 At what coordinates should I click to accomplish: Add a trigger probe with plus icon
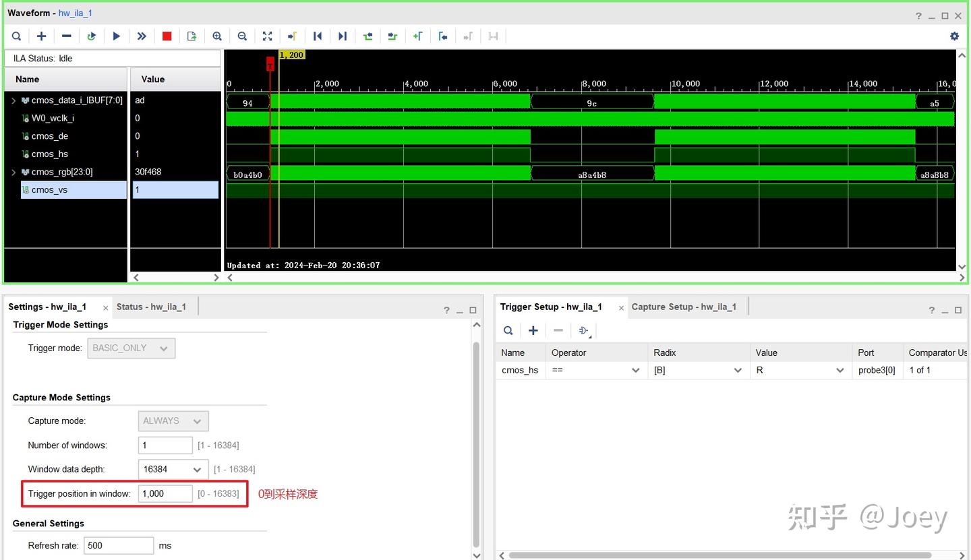point(533,330)
